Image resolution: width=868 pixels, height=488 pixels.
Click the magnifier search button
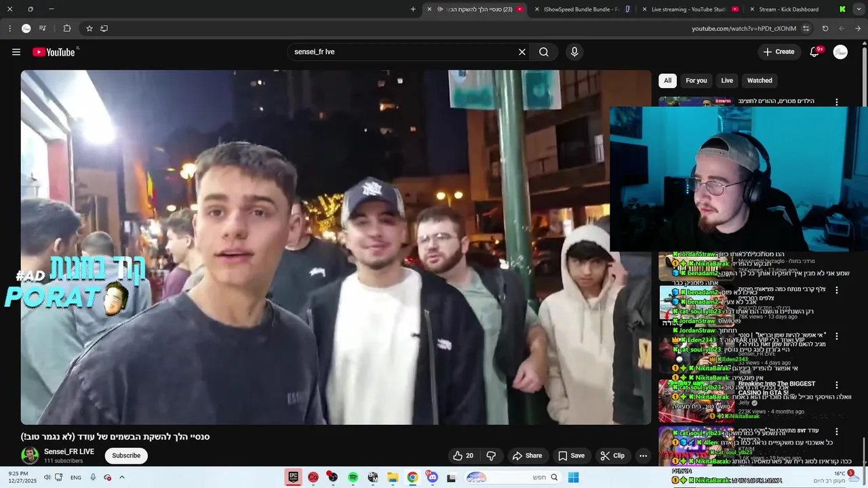(544, 52)
